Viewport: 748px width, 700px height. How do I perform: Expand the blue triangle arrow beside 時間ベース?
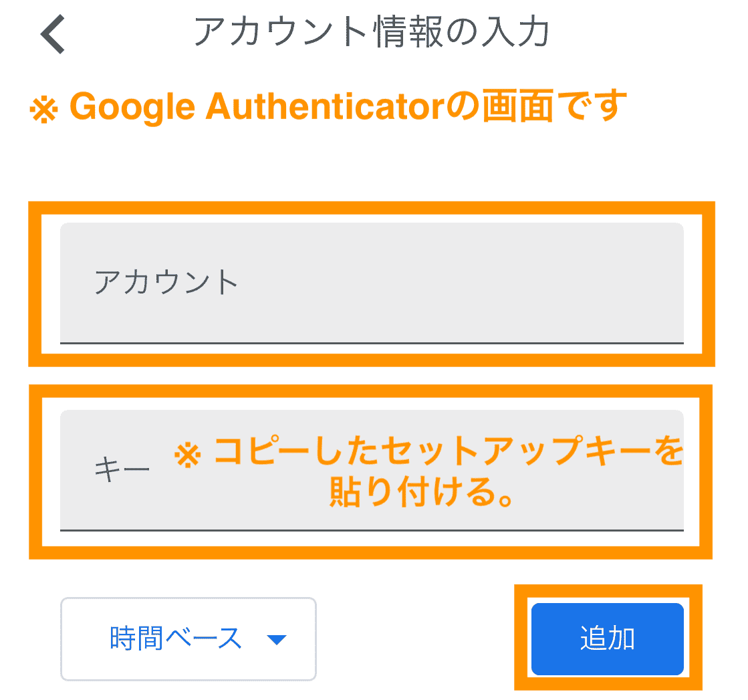(277, 639)
